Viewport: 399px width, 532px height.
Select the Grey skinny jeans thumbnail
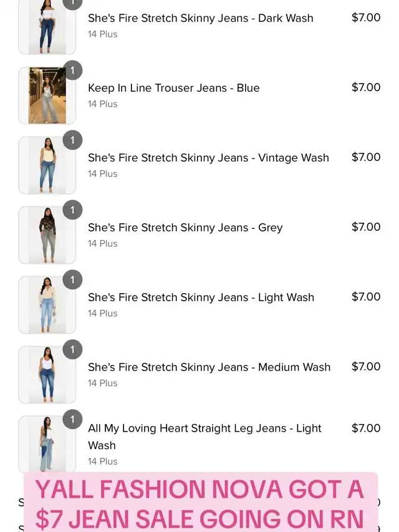click(47, 235)
